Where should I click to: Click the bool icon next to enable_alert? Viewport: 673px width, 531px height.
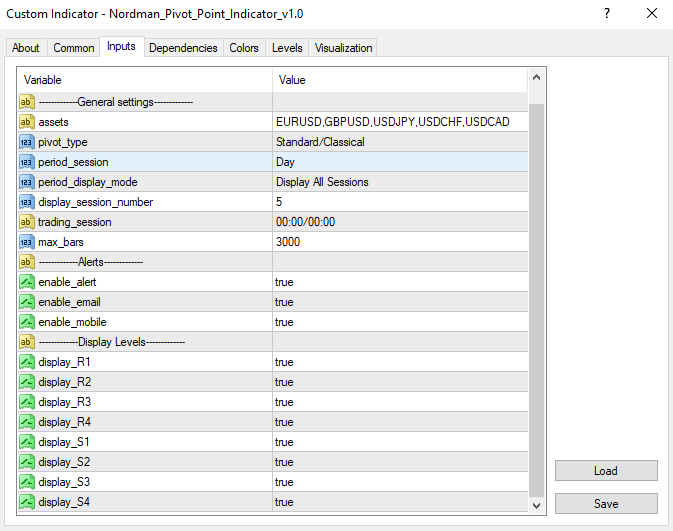(27, 282)
